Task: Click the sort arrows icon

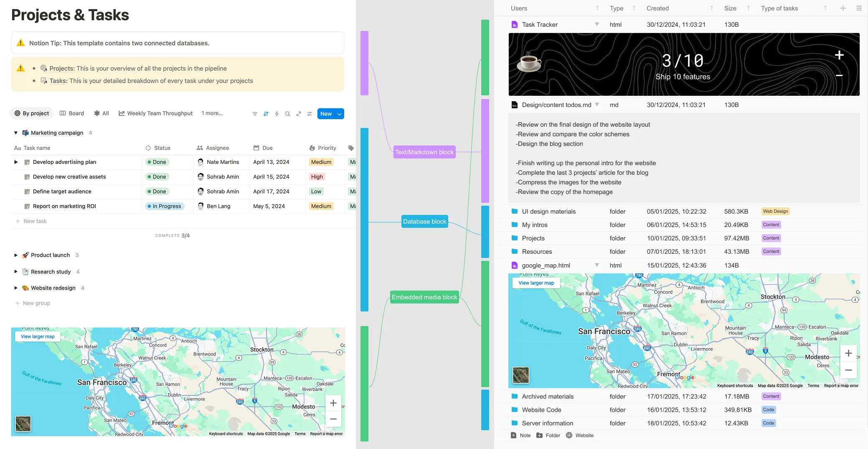Action: 266,114
